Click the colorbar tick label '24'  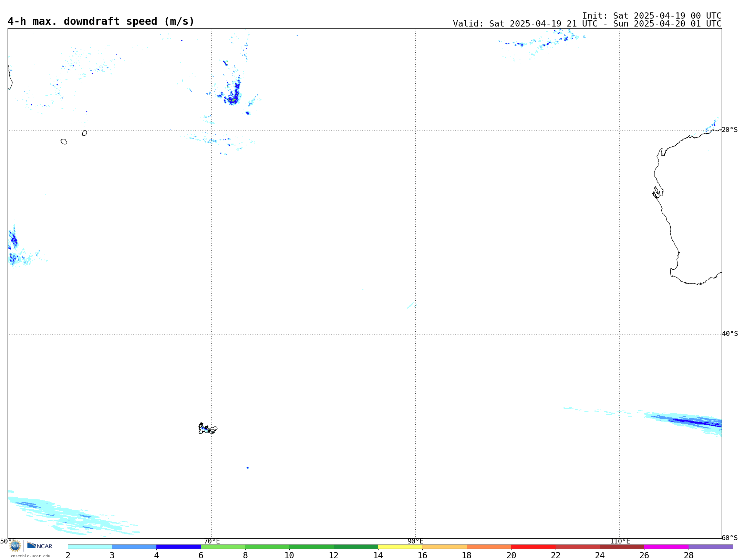[x=600, y=556]
